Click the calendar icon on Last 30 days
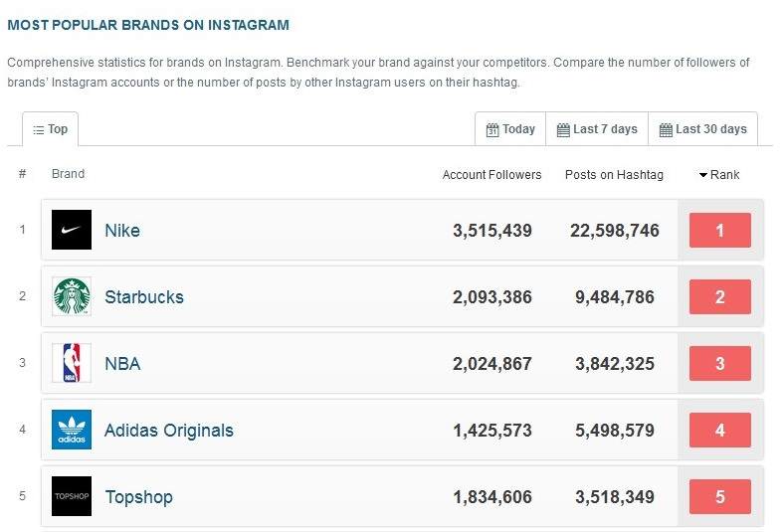This screenshot has height=532, width=783. (x=666, y=129)
